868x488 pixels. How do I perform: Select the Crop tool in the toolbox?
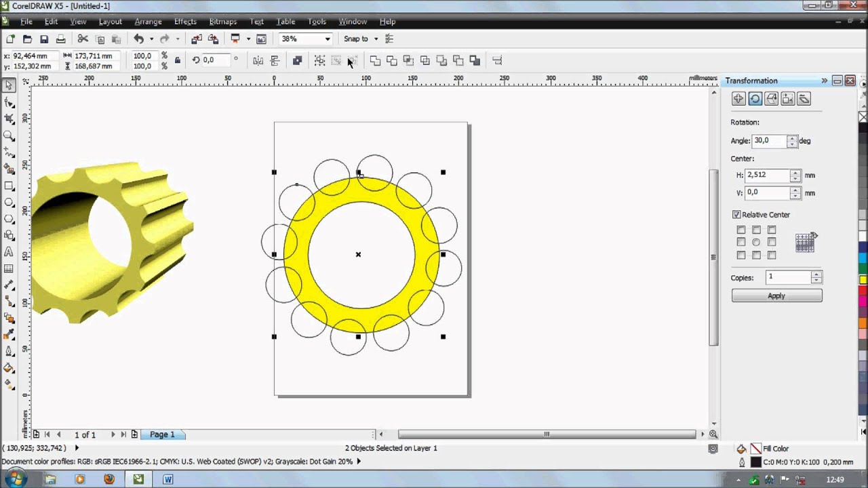(9, 119)
